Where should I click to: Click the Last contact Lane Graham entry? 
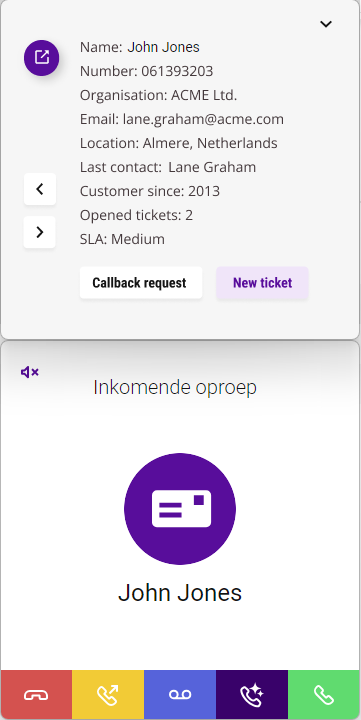click(168, 167)
